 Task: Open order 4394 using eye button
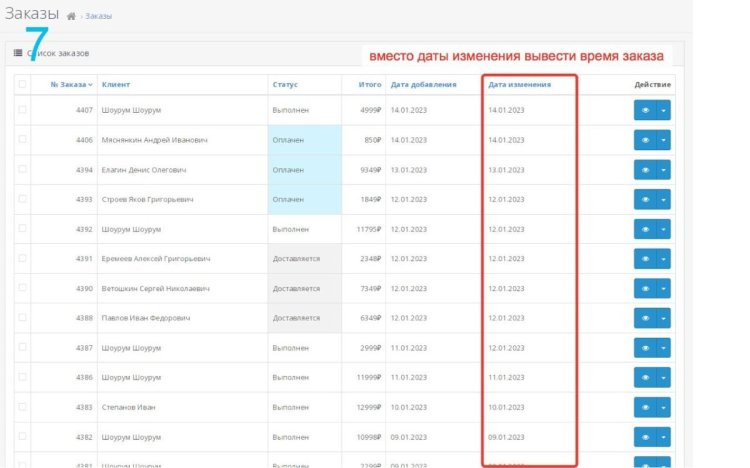pos(645,170)
